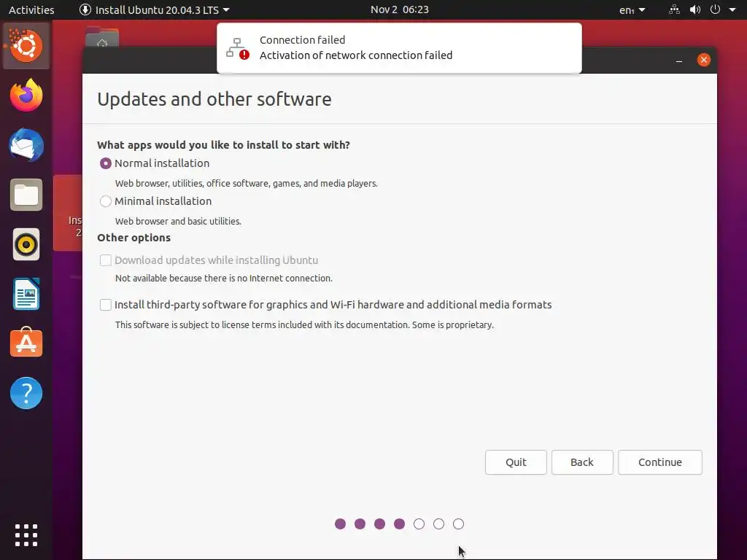The height and width of the screenshot is (560, 747).
Task: Open the en keyboard layout dropdown
Action: pos(632,9)
